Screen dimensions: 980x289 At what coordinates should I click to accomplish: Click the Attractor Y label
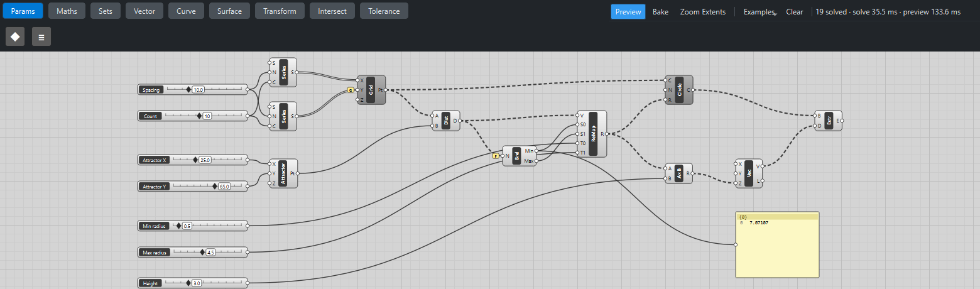[155, 187]
